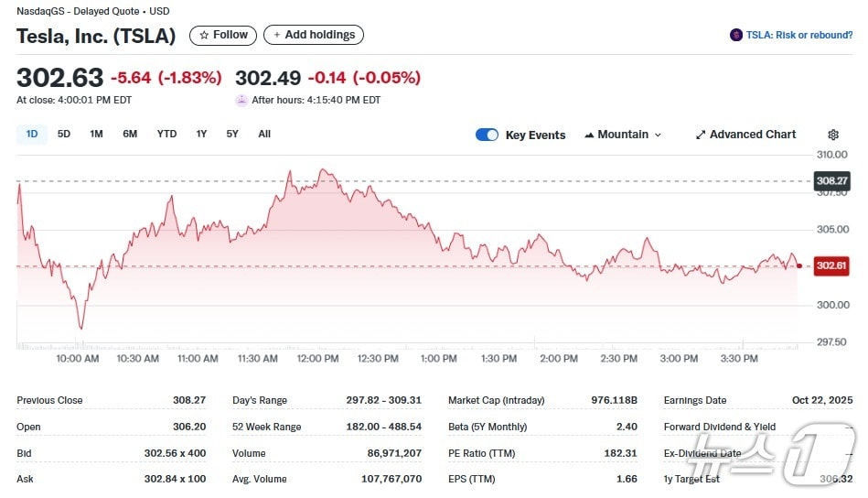Click the mountain chart type icon
Viewport: 868px width, 498px height.
[x=589, y=135]
